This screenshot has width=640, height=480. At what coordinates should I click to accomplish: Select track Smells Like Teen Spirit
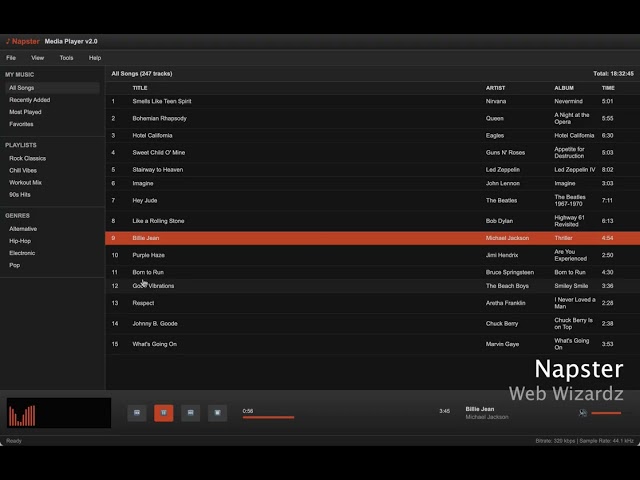pos(162,101)
